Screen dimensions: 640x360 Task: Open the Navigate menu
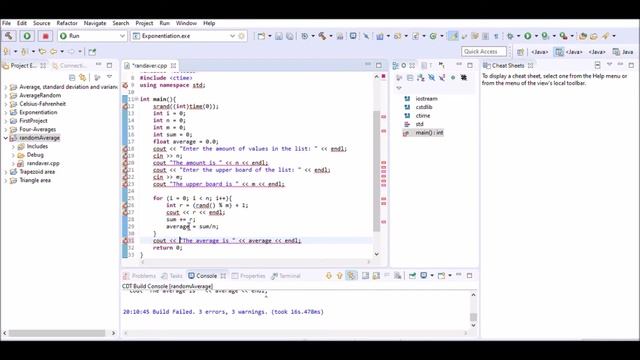coord(95,23)
